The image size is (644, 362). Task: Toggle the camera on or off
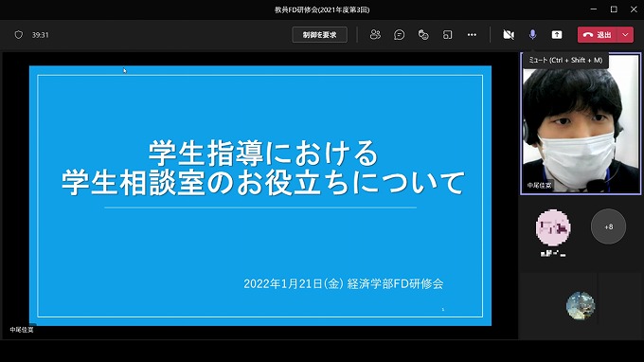(x=509, y=35)
